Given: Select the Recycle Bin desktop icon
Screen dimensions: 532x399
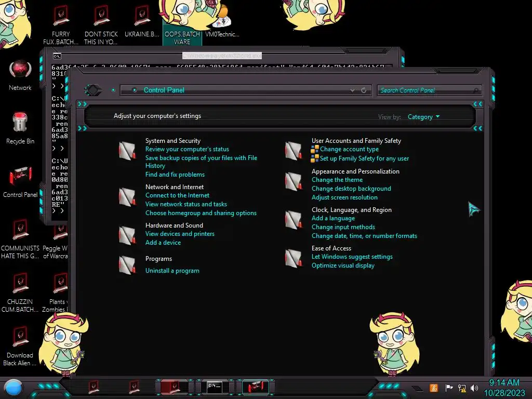Looking at the screenshot, I should point(20,129).
